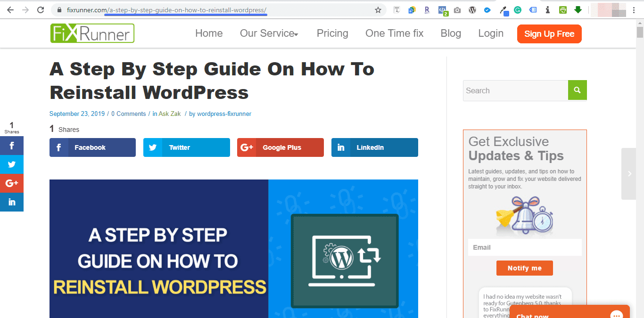This screenshot has width=644, height=318.
Task: Reload the current page
Action: 41,10
